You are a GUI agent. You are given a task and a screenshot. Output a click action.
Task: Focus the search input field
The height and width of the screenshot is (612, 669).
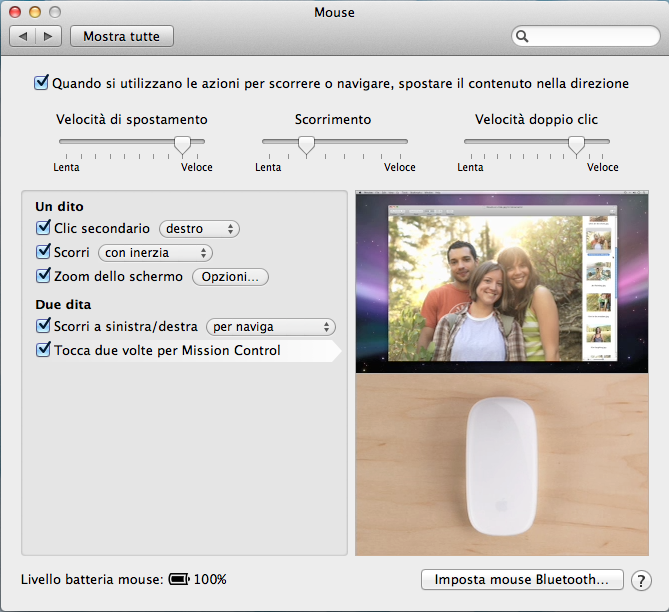(586, 36)
